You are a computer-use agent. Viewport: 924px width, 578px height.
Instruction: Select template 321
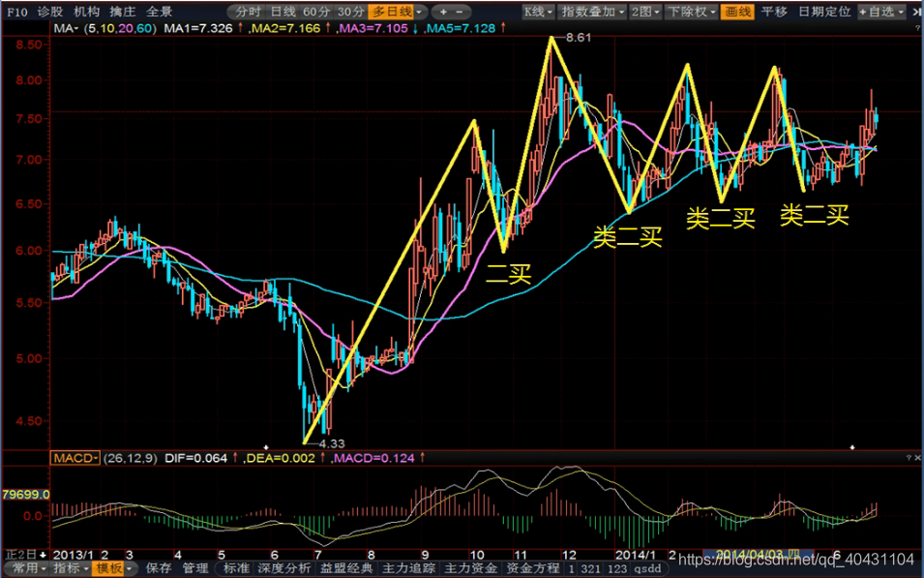590,568
